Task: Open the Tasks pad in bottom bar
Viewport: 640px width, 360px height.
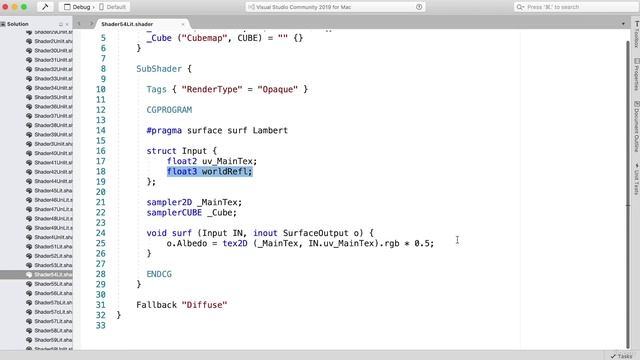Action: 621,356
